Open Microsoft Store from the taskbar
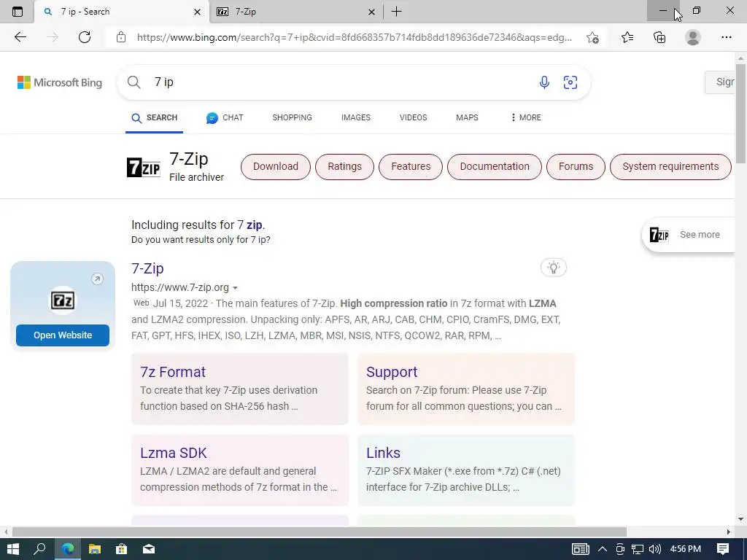747x560 pixels. 122,549
